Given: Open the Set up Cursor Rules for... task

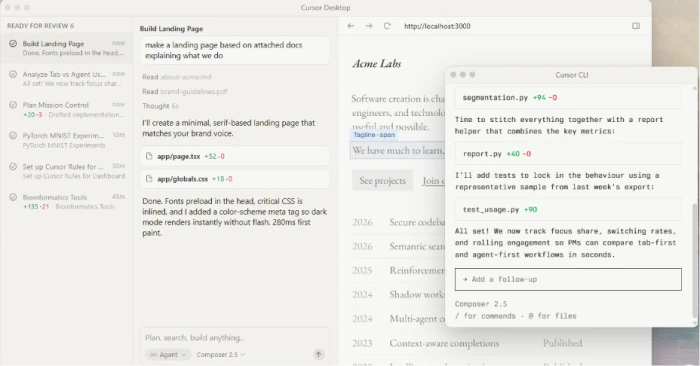Looking at the screenshot, I should point(66,171).
